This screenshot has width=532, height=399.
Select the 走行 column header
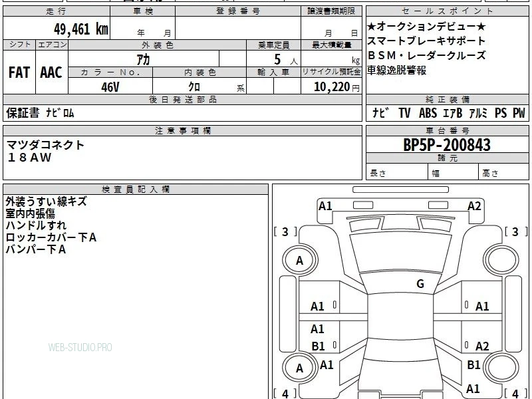[x=57, y=11]
